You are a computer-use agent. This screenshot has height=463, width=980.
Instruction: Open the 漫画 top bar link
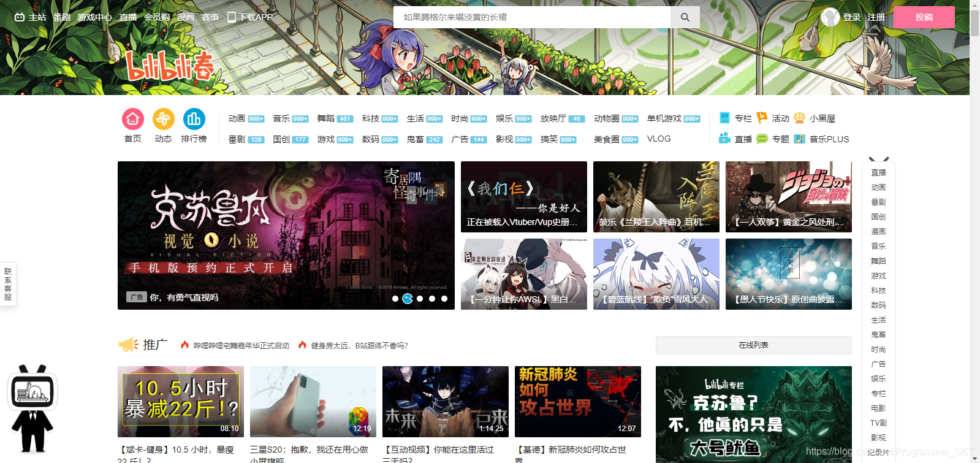click(186, 17)
